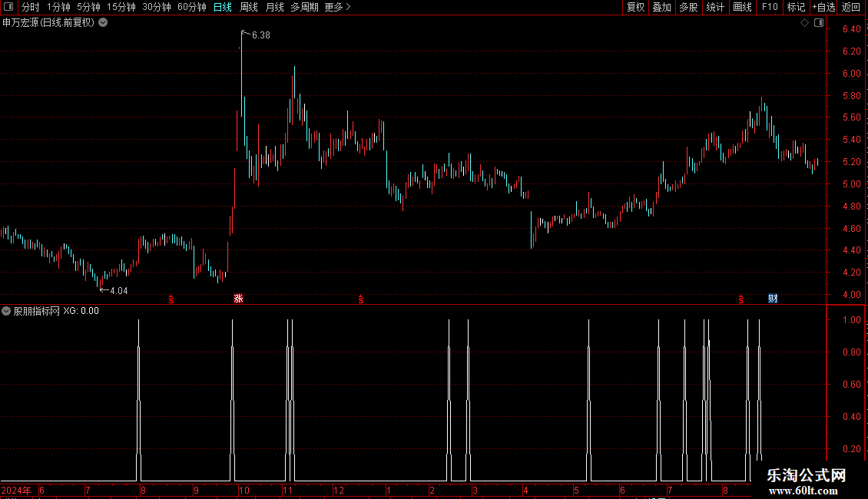The width and height of the screenshot is (868, 499).
Task: Click the panel layout icon at top-left
Action: pos(8,7)
